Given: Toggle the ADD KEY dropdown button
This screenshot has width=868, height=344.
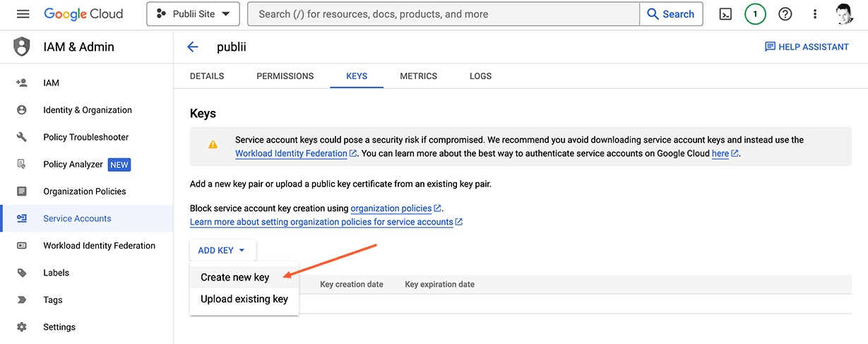Looking at the screenshot, I should [222, 250].
